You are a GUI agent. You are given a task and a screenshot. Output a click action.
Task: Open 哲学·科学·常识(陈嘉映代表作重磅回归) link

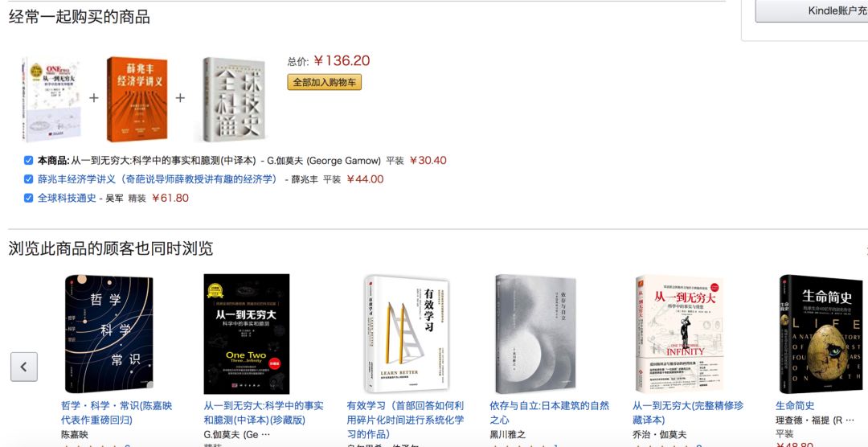(x=117, y=412)
